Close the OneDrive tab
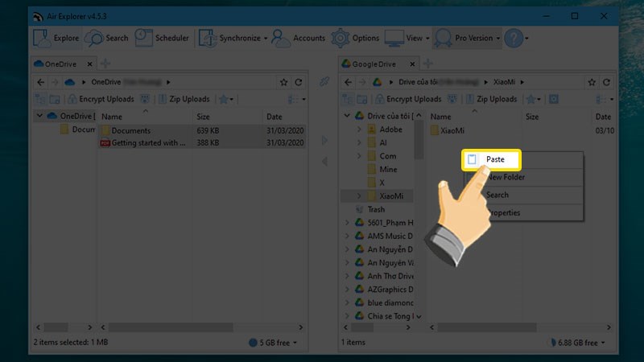 point(89,64)
